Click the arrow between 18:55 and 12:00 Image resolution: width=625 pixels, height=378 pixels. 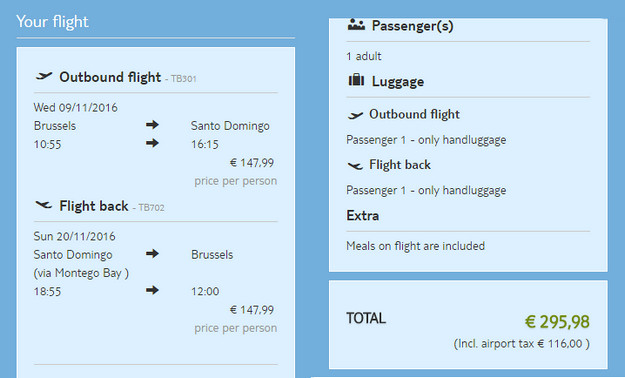pos(152,290)
